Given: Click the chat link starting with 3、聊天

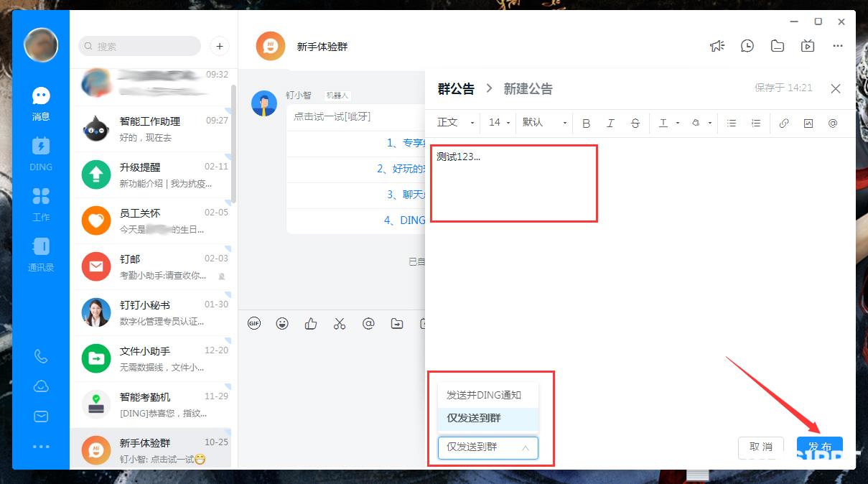Looking at the screenshot, I should [x=406, y=195].
